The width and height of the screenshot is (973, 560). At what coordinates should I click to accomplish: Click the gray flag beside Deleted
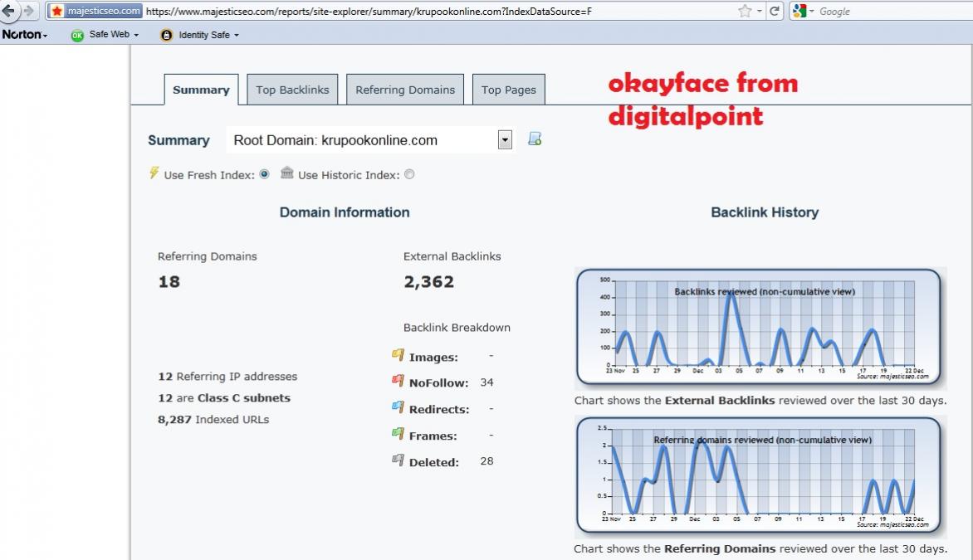point(398,460)
